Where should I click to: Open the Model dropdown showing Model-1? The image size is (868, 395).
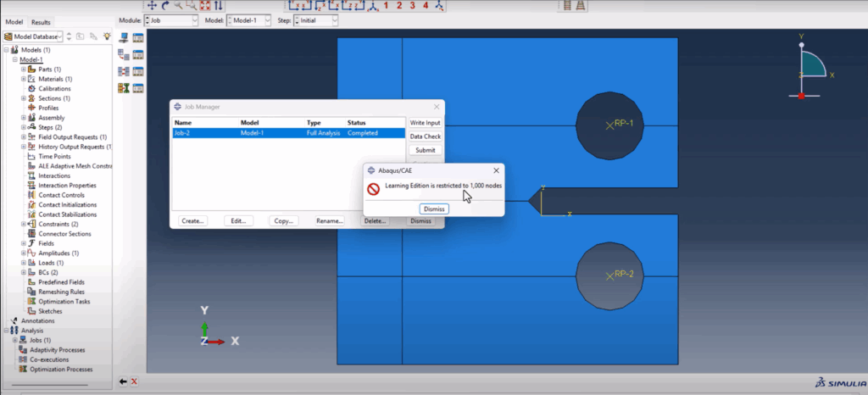pos(248,20)
